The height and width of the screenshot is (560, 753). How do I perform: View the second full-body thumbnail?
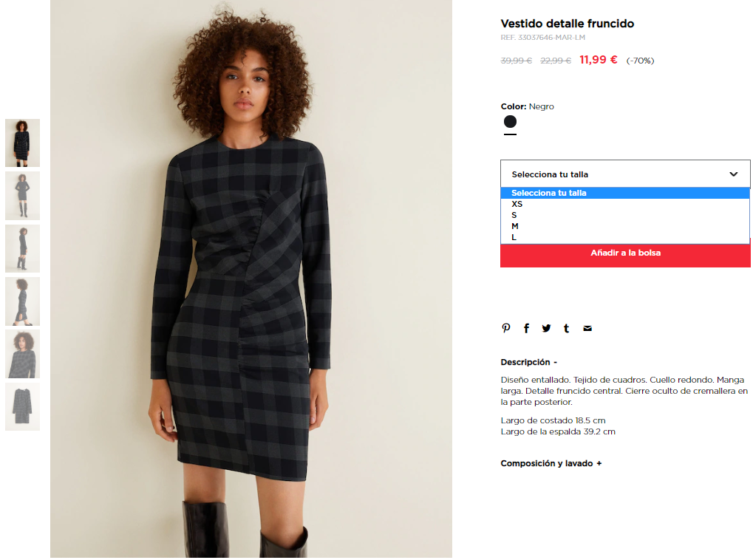[x=23, y=196]
